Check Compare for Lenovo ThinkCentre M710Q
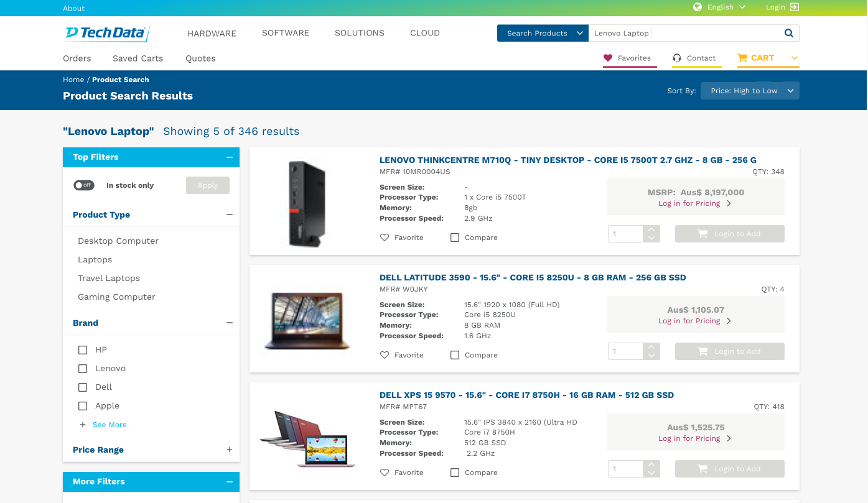Viewport: 868px width, 503px height. coord(455,238)
